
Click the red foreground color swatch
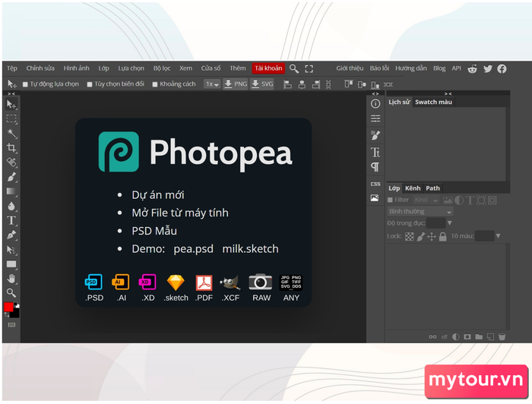pos(8,308)
